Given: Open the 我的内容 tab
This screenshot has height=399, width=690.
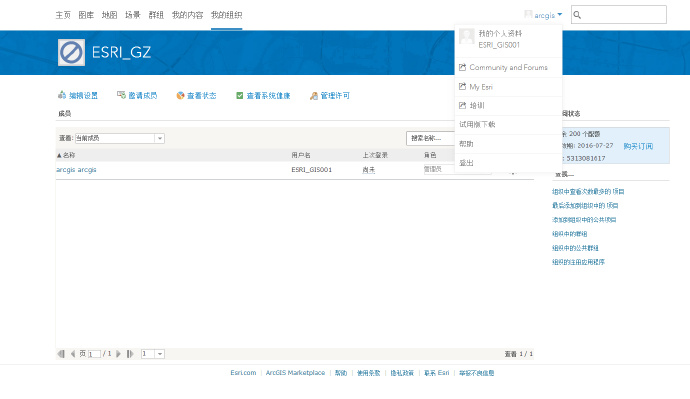Looking at the screenshot, I should click(x=187, y=15).
